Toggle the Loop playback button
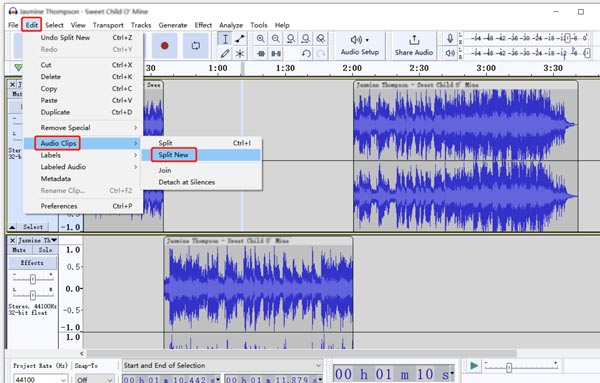This screenshot has width=600, height=383. 196,46
